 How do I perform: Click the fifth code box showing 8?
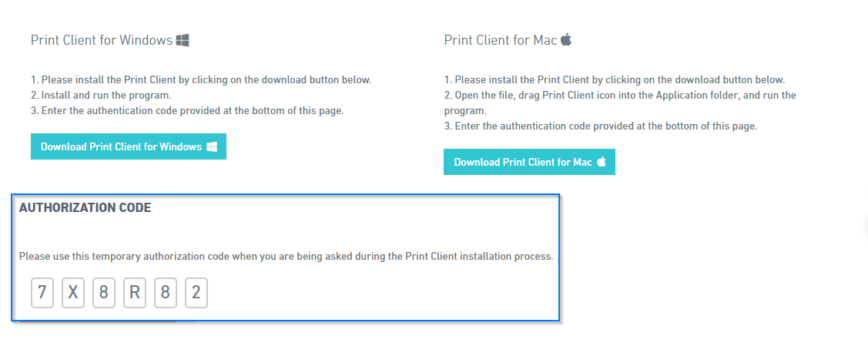[x=165, y=293]
